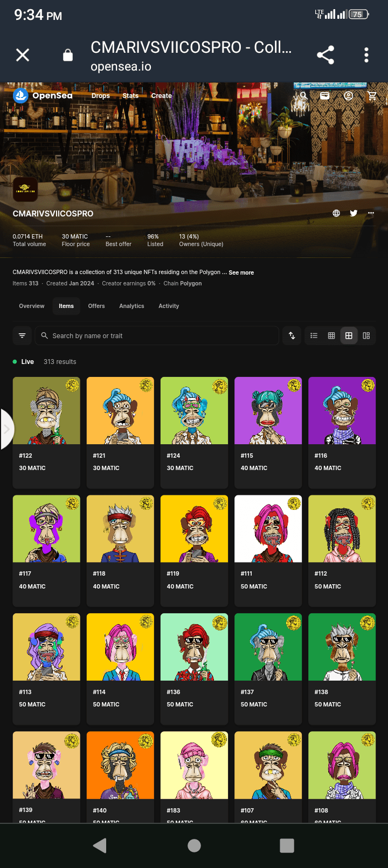Click the 30 MATIC Floor price stat
The height and width of the screenshot is (868, 388).
point(75,240)
